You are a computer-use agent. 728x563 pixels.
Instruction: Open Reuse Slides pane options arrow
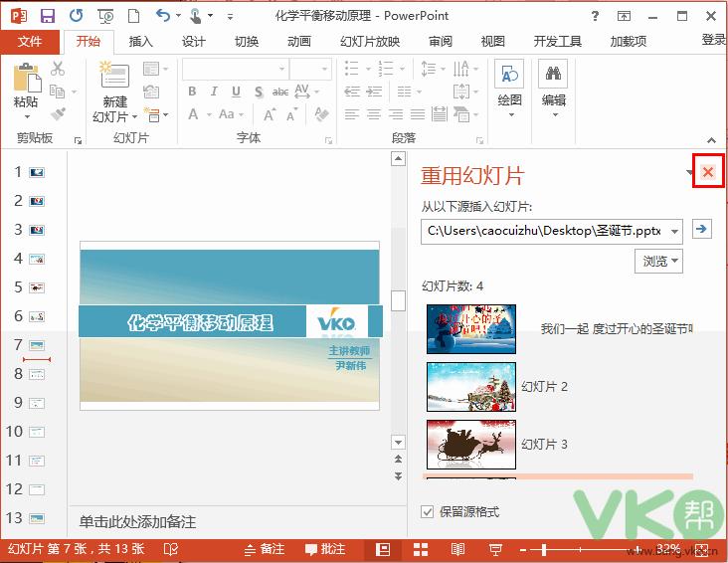(x=689, y=172)
